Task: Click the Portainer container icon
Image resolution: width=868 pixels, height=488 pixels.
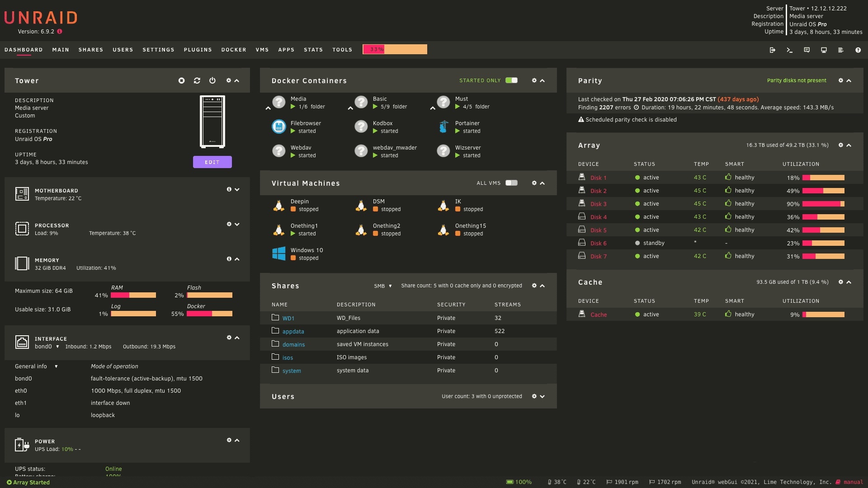Action: coord(443,127)
